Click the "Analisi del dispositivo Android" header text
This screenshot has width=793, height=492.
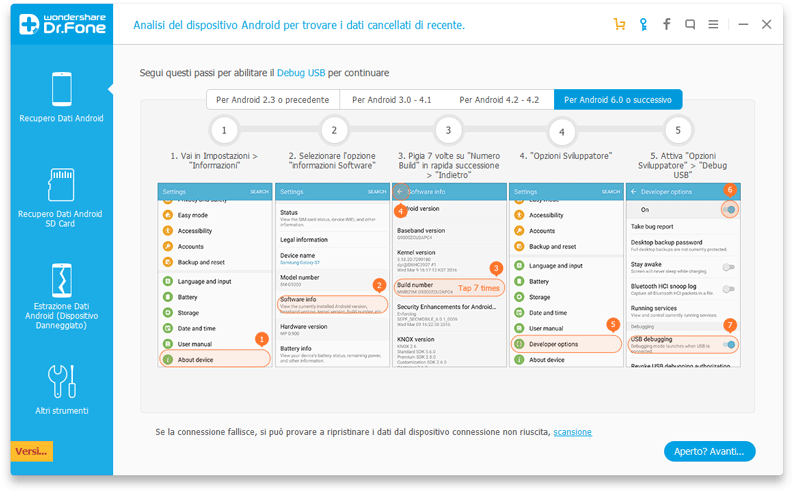pyautogui.click(x=299, y=25)
